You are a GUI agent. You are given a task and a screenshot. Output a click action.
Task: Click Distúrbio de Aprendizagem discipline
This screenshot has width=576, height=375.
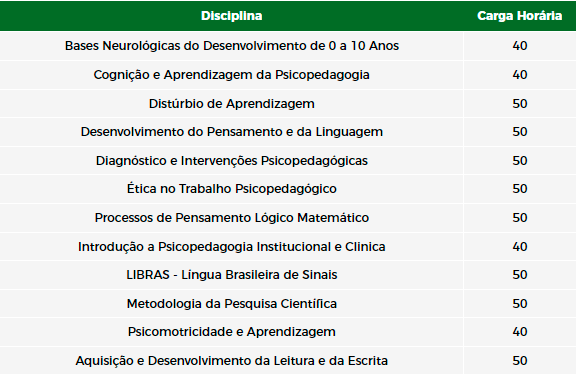(x=231, y=104)
